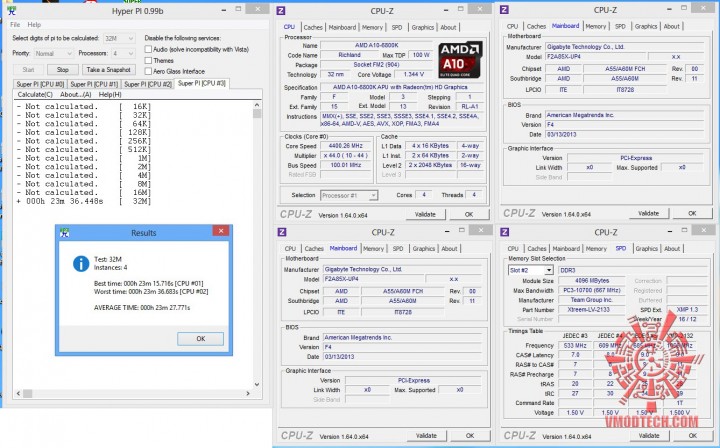Click the horizontal scrollbar right arrow in Super PI
720x448 pixels.
(x=248, y=393)
